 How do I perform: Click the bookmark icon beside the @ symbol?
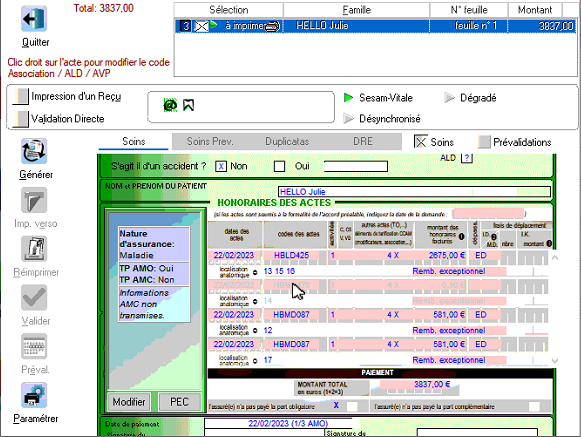[189, 105]
